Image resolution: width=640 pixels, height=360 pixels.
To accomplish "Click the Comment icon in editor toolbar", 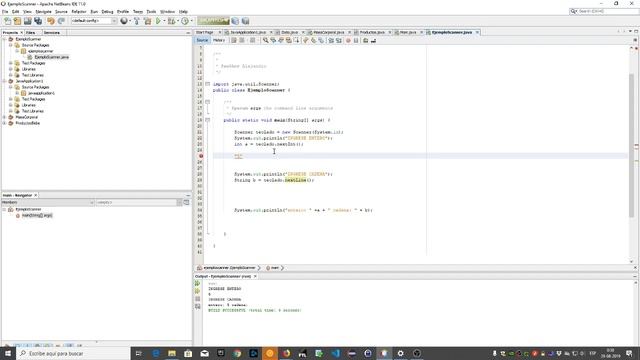I will point(366,40).
